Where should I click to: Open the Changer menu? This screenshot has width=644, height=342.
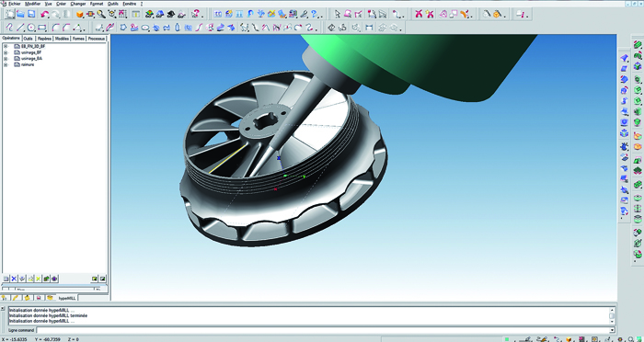tap(78, 4)
